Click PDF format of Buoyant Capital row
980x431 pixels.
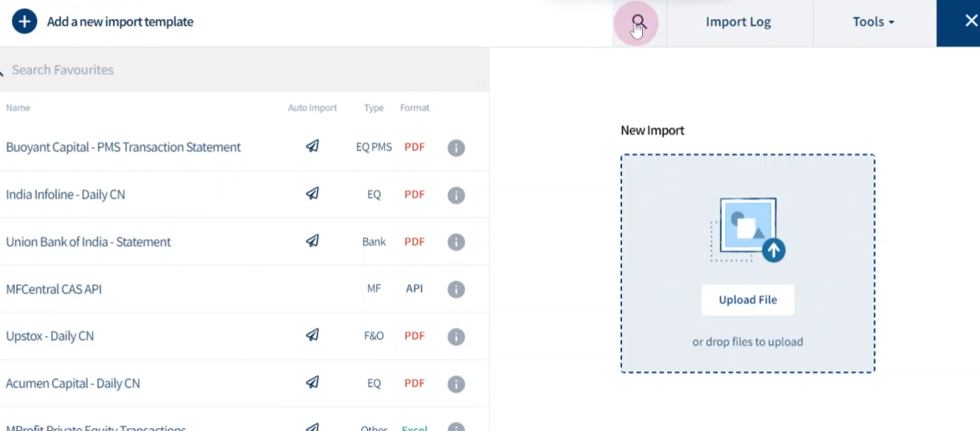[415, 147]
